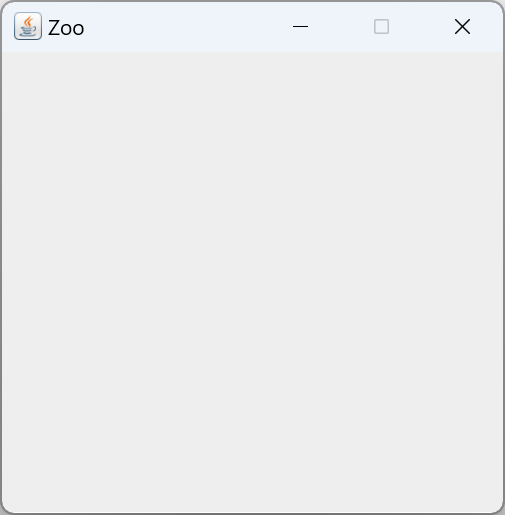Click the word Zoo beside Java icon

pos(66,28)
